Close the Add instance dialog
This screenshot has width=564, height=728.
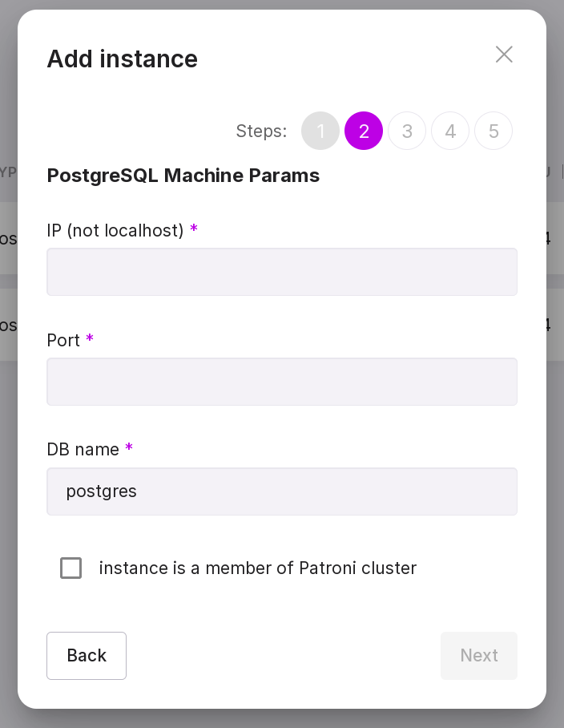[x=504, y=55]
